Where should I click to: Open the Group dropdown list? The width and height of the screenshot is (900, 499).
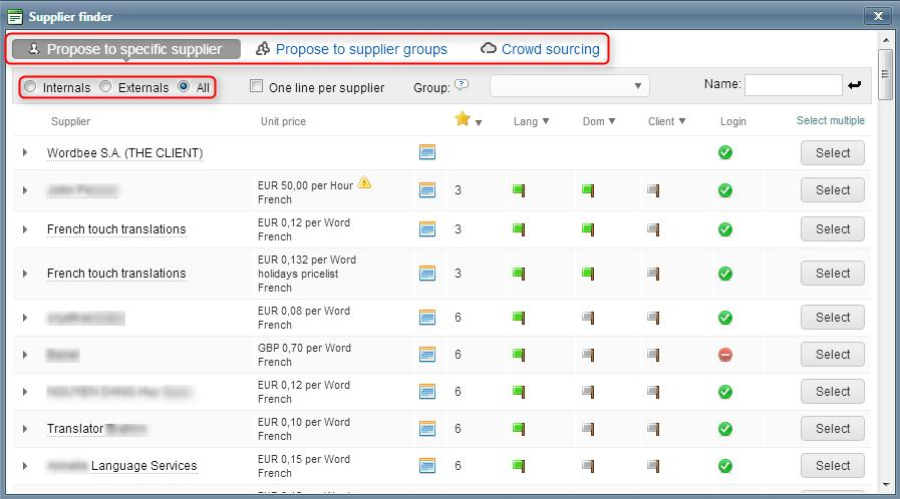pos(569,86)
